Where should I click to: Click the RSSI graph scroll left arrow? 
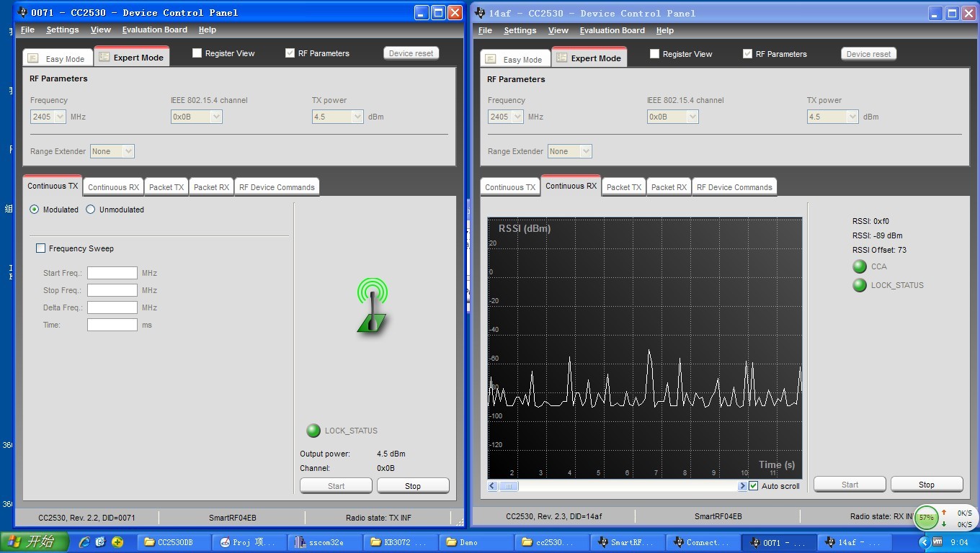click(493, 486)
